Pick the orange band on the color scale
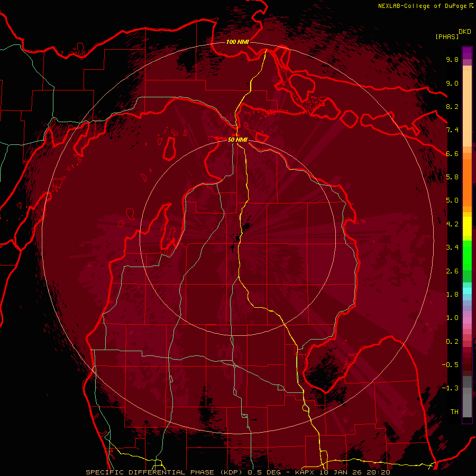 (x=467, y=182)
